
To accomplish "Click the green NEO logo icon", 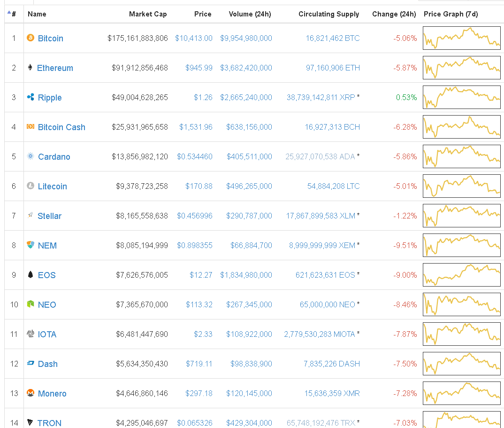I will (31, 304).
